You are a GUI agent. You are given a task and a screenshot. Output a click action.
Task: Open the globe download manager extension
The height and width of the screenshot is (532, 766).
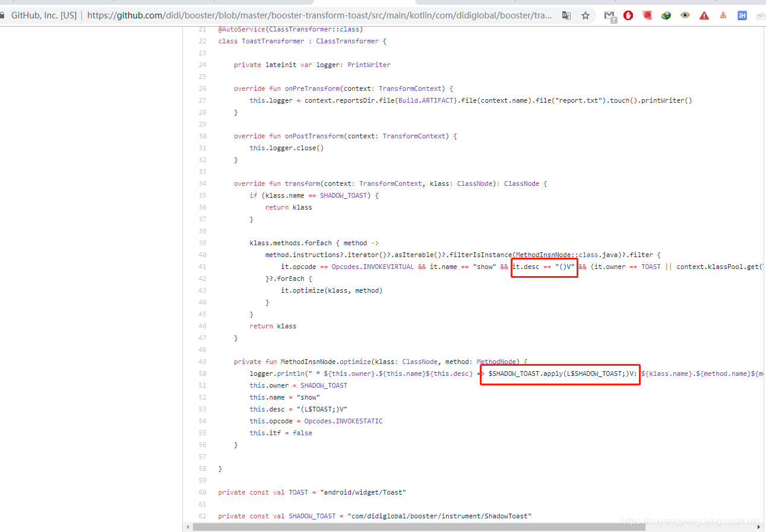coord(666,15)
